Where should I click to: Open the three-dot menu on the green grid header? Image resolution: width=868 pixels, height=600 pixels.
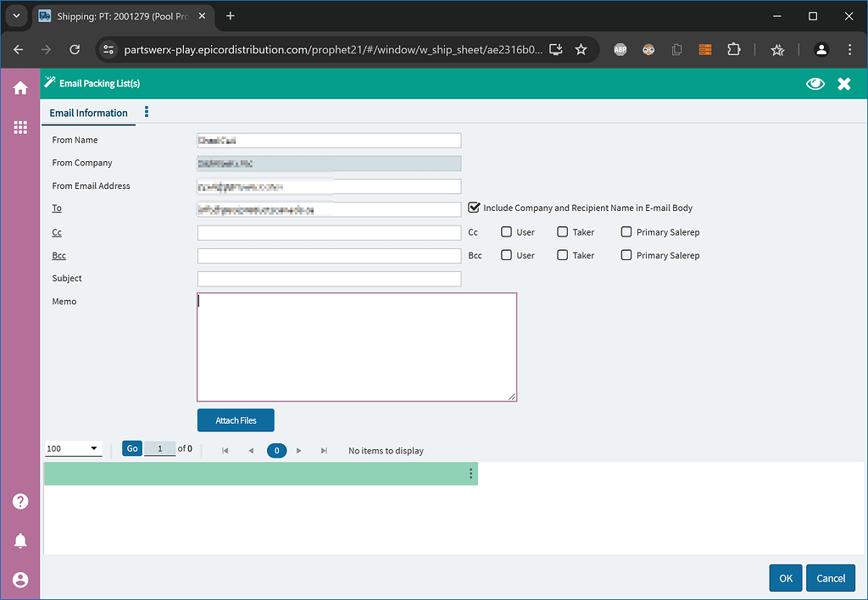[x=470, y=474]
